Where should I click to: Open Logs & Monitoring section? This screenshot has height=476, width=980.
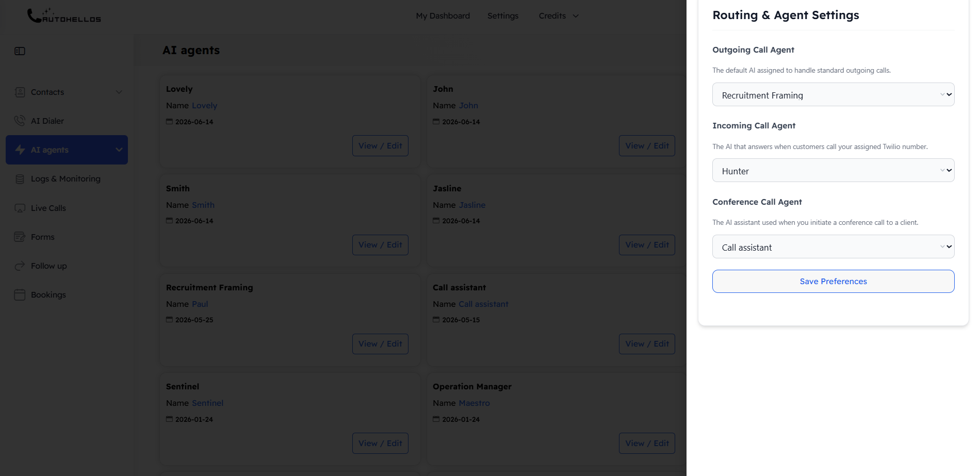(67, 179)
